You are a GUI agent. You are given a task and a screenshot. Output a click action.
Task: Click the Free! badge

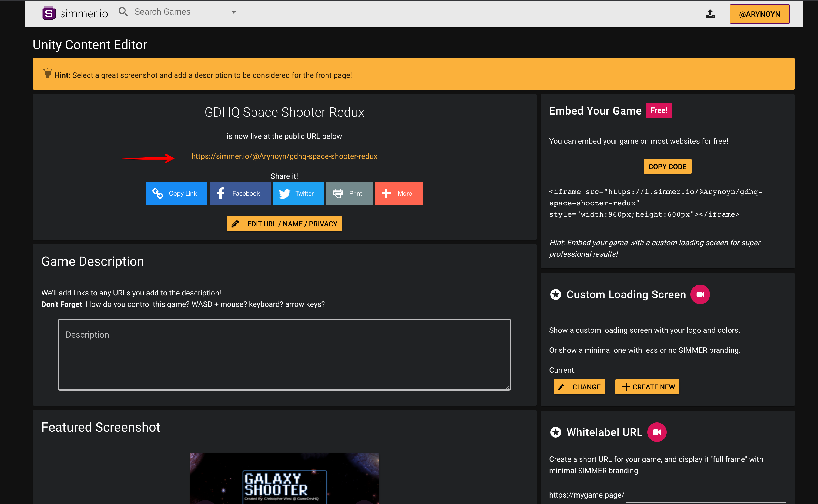[659, 110]
